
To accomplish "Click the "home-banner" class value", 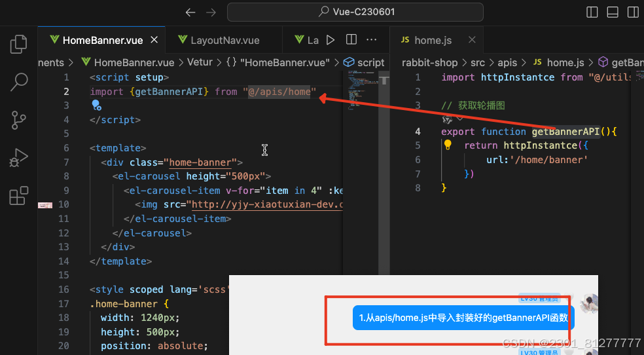I will pyautogui.click(x=200, y=162).
